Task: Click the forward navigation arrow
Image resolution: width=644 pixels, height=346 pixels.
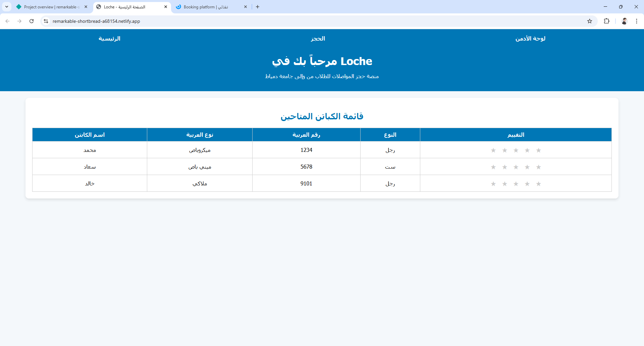Action: tap(19, 21)
